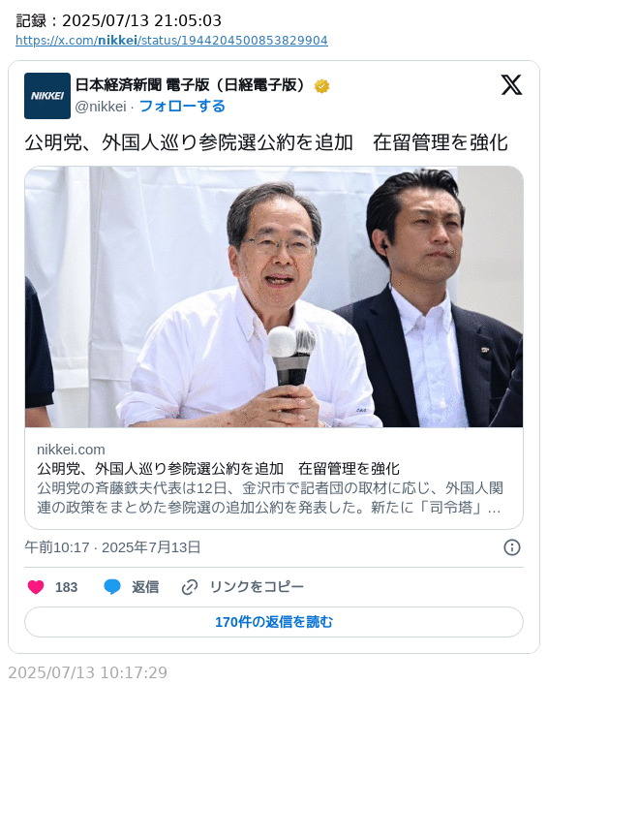Click the chain link copy icon
The height and width of the screenshot is (840, 639).
(190, 587)
